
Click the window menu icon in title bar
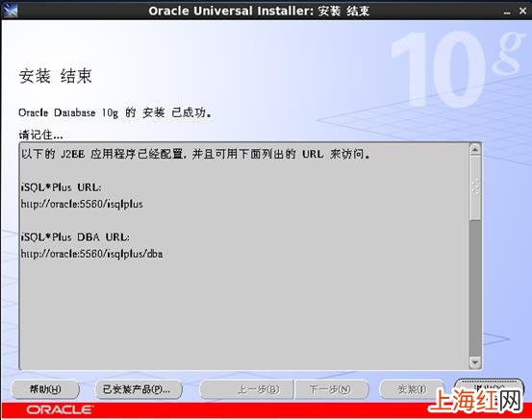pos(10,11)
